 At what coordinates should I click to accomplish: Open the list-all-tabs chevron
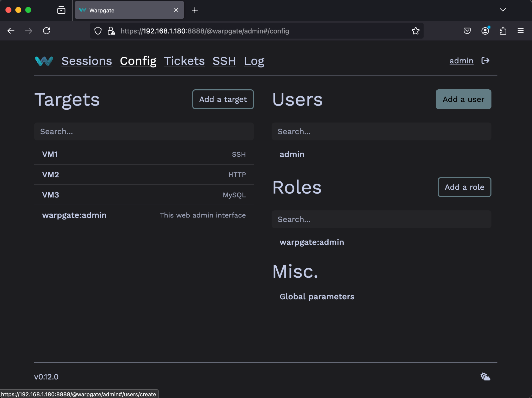tap(503, 10)
